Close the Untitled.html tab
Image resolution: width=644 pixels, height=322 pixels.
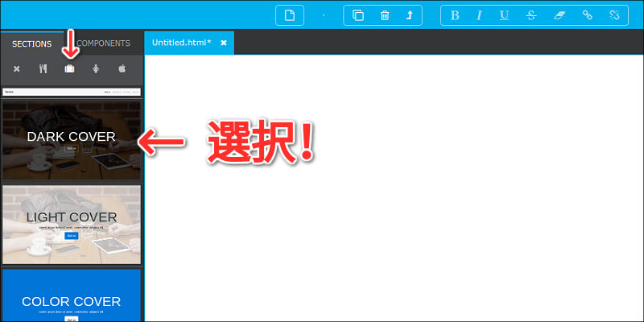coord(224,43)
